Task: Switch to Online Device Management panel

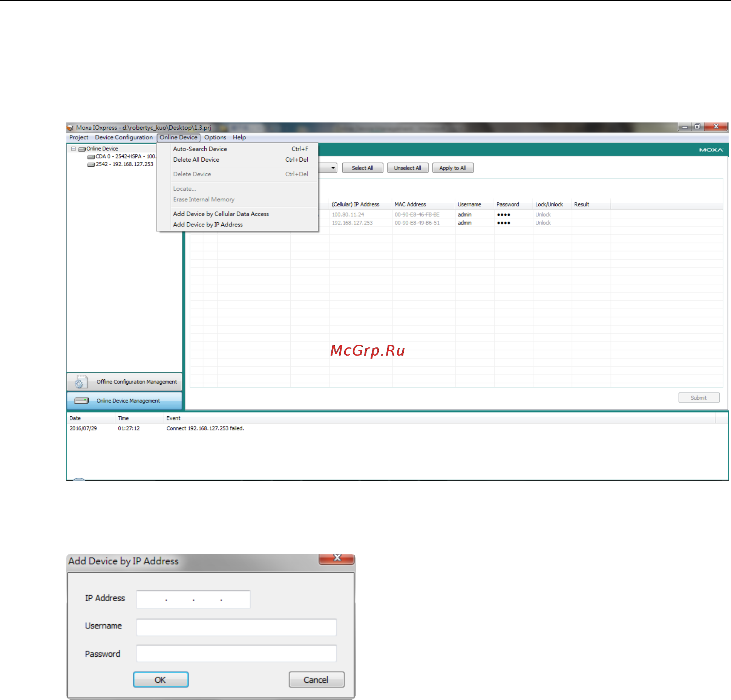Action: point(124,400)
